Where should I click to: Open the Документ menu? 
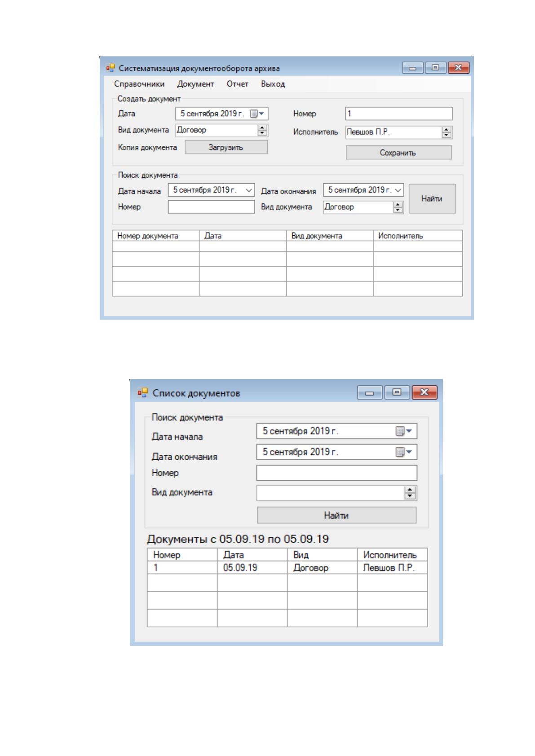click(x=195, y=84)
